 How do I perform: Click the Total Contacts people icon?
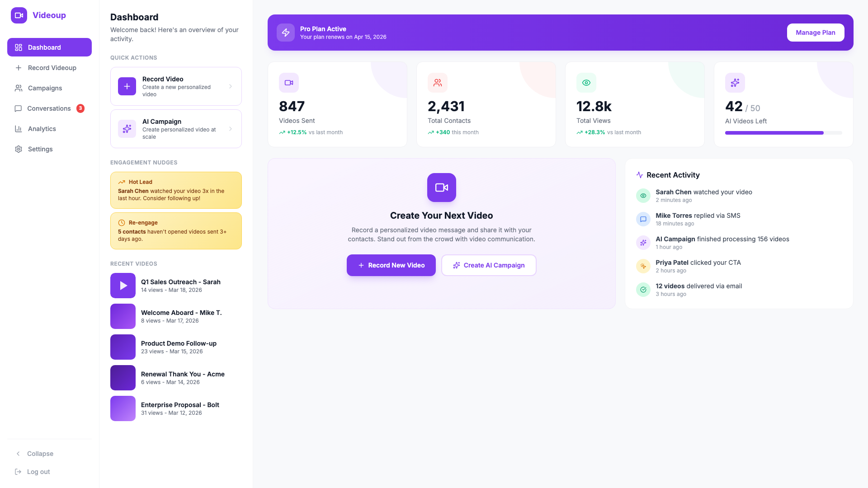tap(437, 83)
